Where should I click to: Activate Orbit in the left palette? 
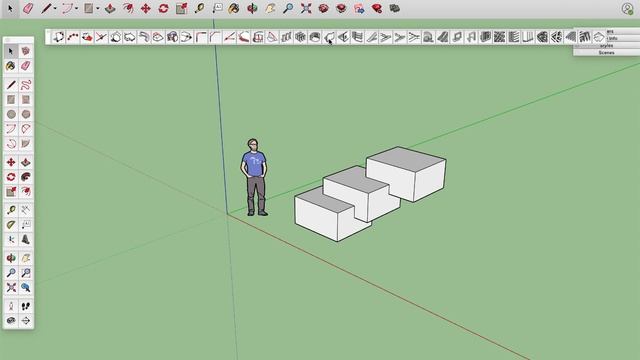(11, 258)
